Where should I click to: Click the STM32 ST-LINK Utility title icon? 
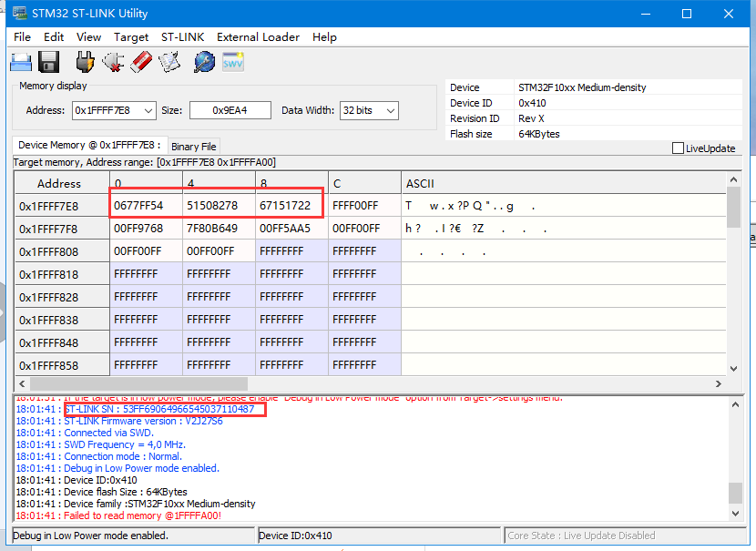point(19,13)
